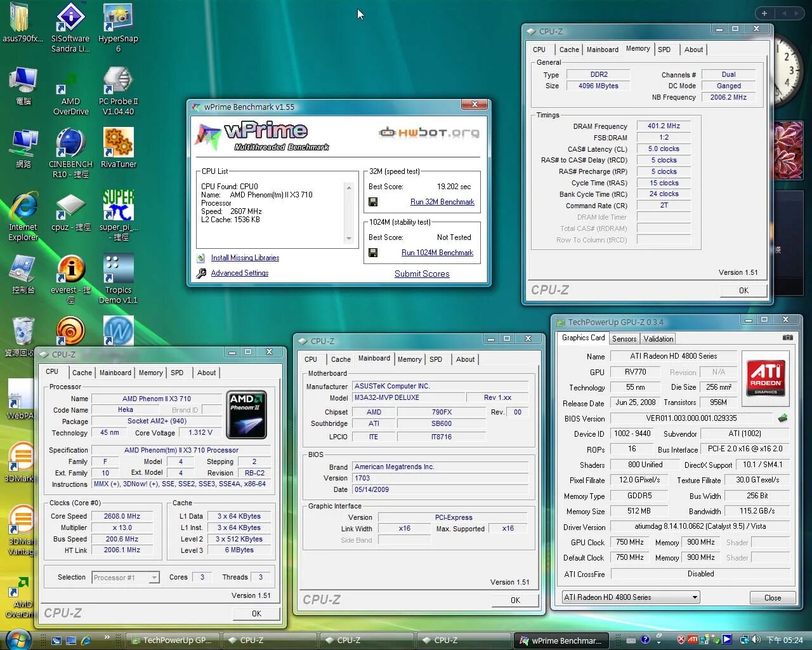Select TechPowerUp GPU-Z taskbar button
Viewport: 812px width, 650px height.
coord(173,640)
